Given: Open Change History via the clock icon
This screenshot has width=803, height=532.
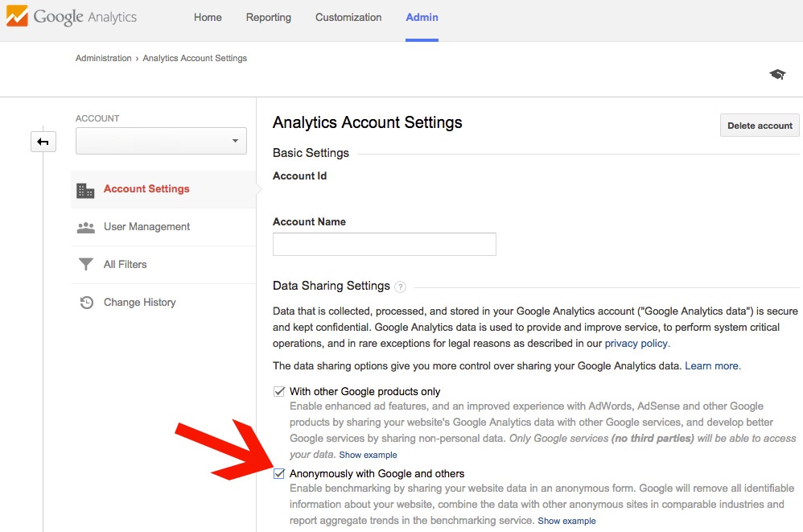Looking at the screenshot, I should tap(85, 302).
